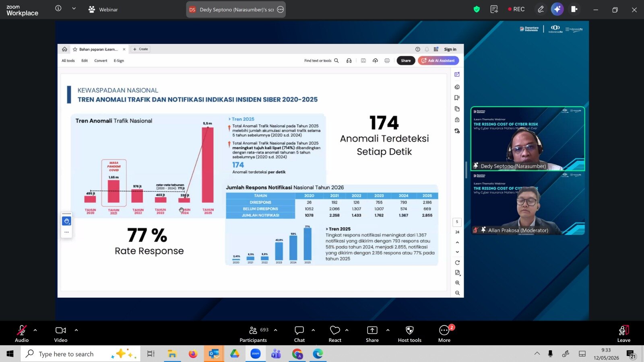Viewport: 644px width, 362px height.
Task: Open the Chat panel
Action: (299, 334)
